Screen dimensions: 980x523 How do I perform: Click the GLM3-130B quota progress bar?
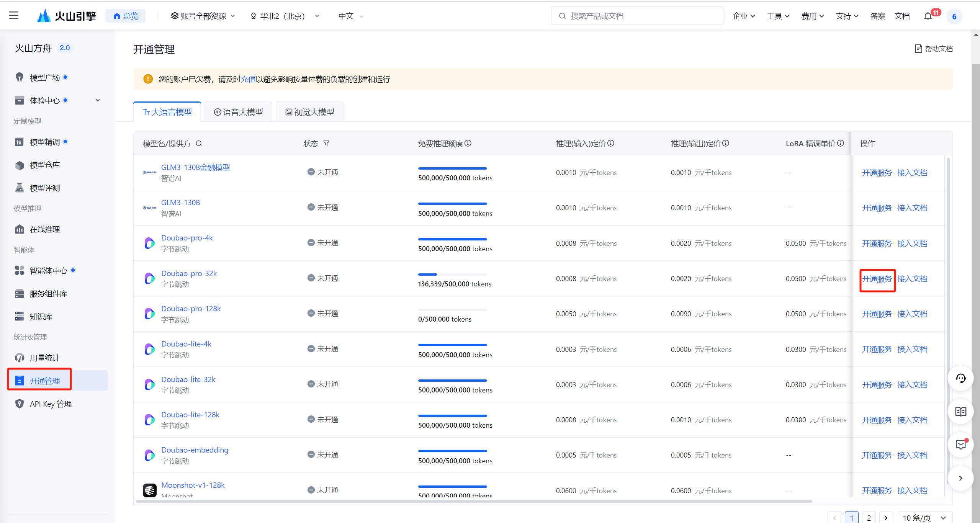tap(452, 204)
